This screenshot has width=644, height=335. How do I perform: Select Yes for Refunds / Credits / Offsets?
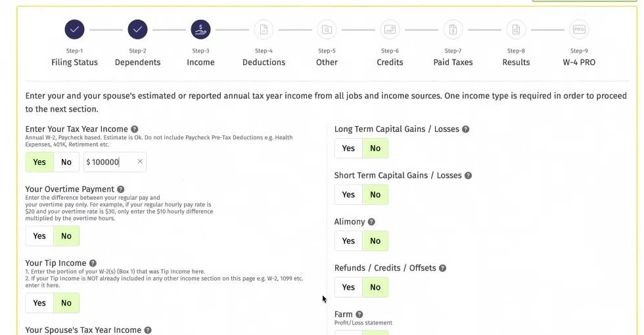click(348, 288)
